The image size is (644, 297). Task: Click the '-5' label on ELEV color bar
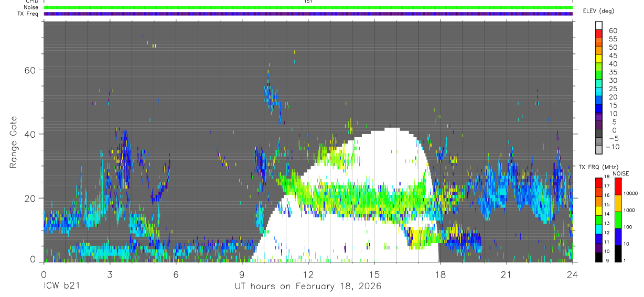[614, 138]
